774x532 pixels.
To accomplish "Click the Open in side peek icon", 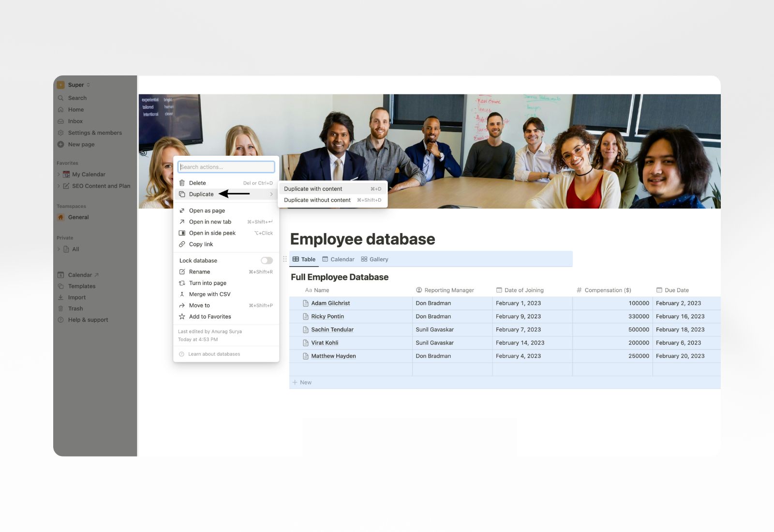I will click(x=182, y=233).
